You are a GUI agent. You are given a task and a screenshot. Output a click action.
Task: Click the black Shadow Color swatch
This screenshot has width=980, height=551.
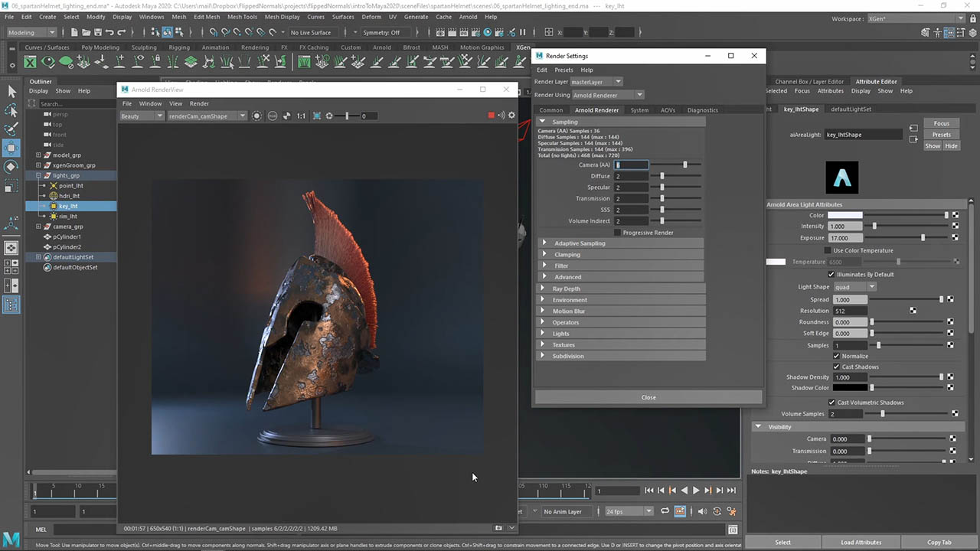click(x=850, y=388)
